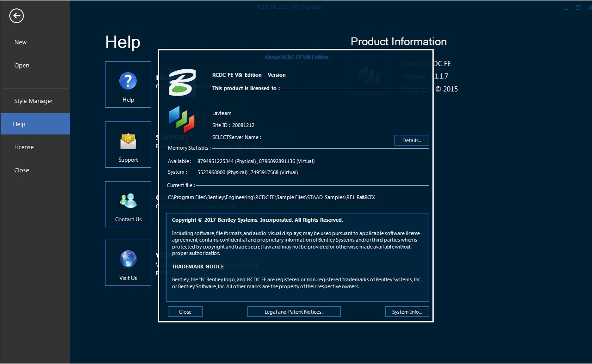This screenshot has height=364, width=592.
Task: Click the Site ID : 20081212 text
Action: click(x=233, y=125)
